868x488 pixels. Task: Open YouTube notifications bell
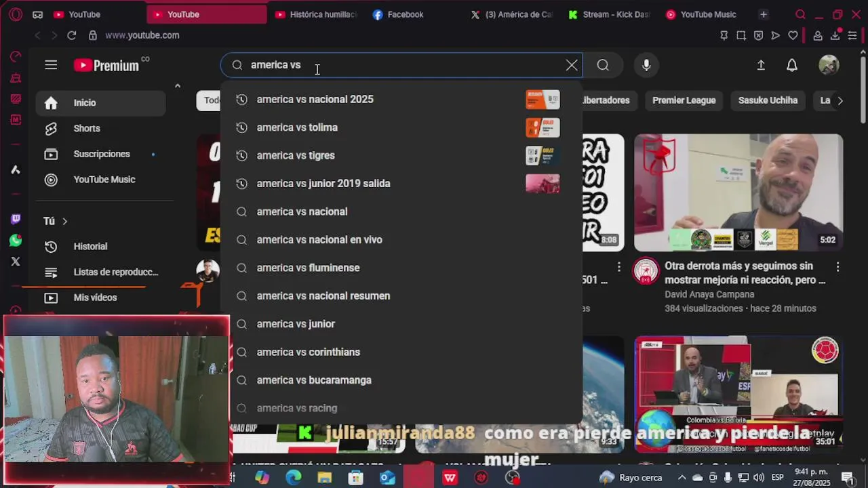tap(792, 65)
